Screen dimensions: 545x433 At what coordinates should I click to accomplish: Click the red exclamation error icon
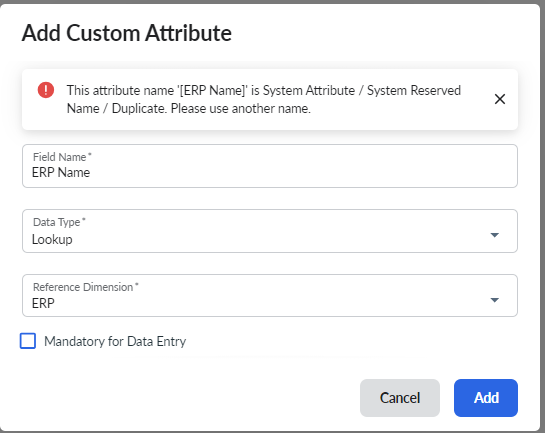point(46,90)
